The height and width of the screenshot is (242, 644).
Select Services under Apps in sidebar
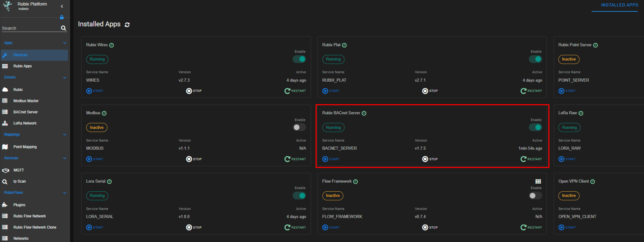pos(34,55)
